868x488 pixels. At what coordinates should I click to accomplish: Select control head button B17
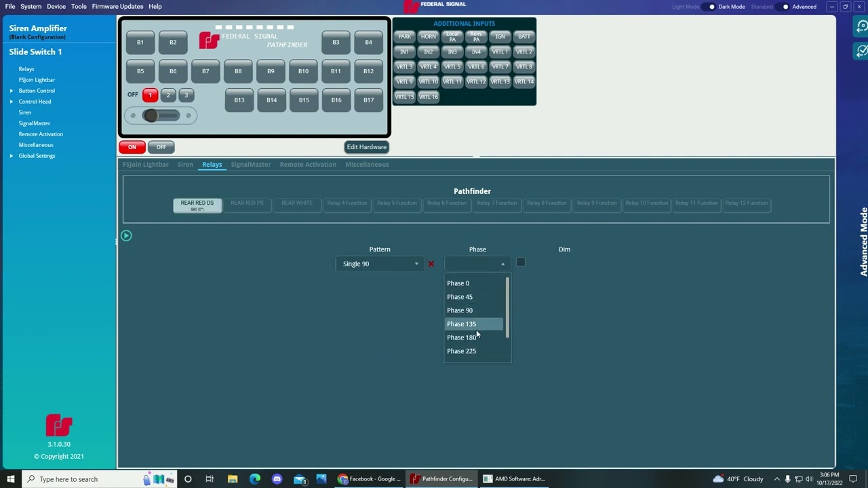pos(368,100)
